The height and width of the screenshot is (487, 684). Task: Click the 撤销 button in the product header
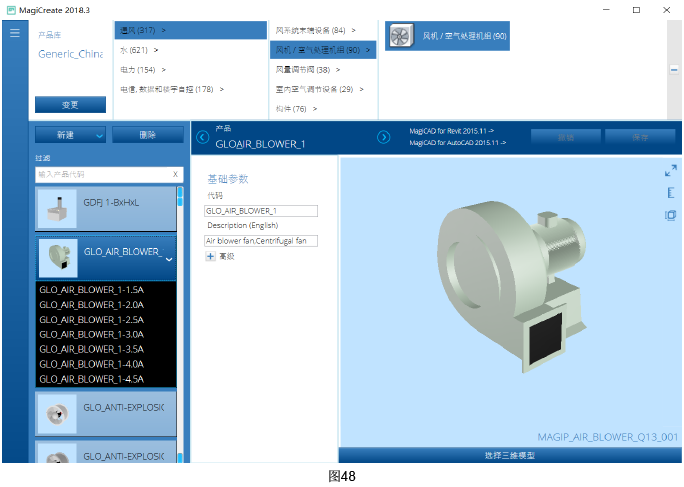[x=566, y=137]
